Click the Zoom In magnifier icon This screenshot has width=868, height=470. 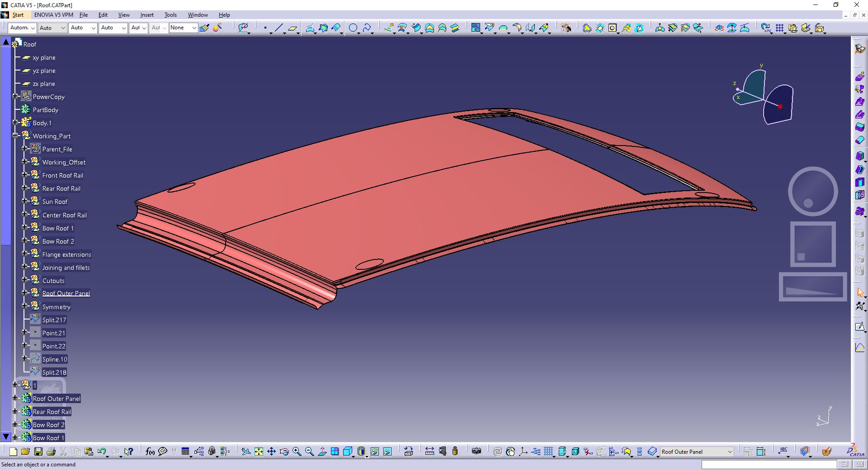tap(297, 451)
